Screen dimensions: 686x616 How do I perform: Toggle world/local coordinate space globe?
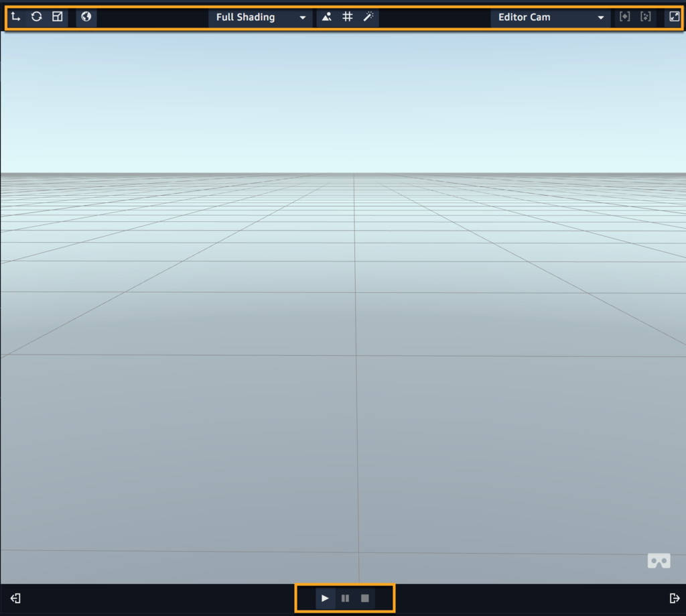click(x=86, y=17)
